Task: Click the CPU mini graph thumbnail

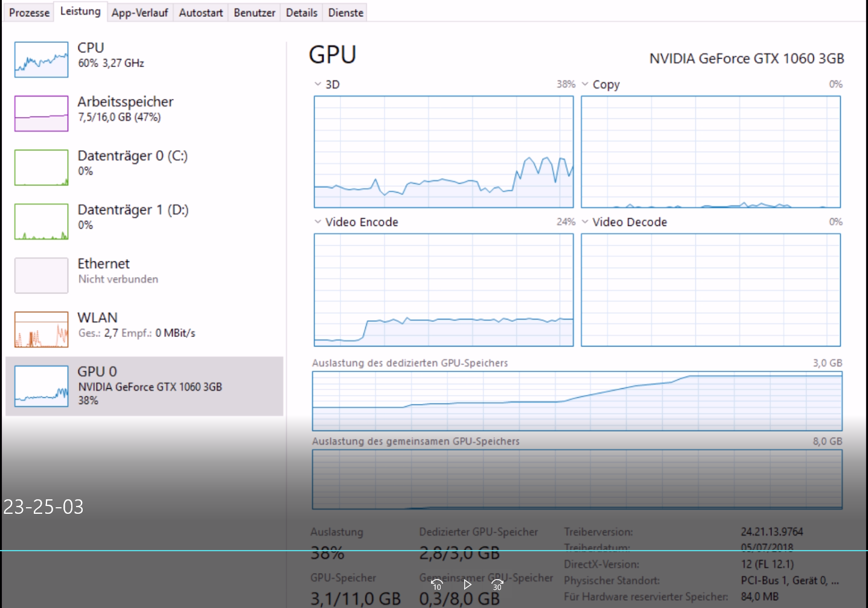Action: (x=42, y=59)
